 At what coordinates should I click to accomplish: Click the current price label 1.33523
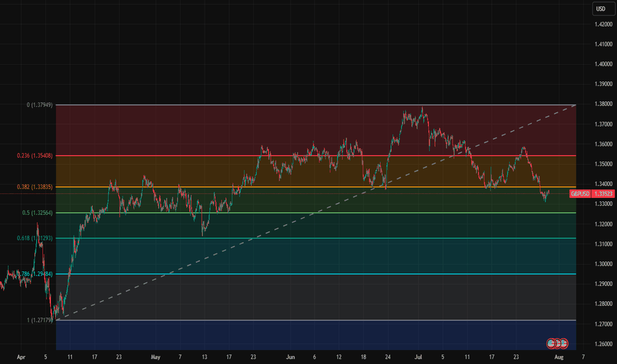(603, 194)
